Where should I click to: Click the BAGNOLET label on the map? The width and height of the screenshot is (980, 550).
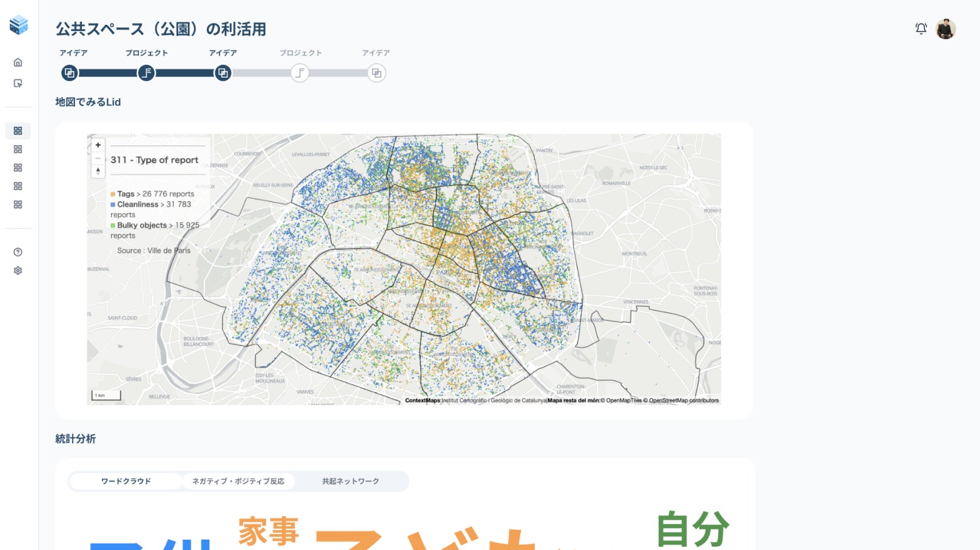(582, 233)
